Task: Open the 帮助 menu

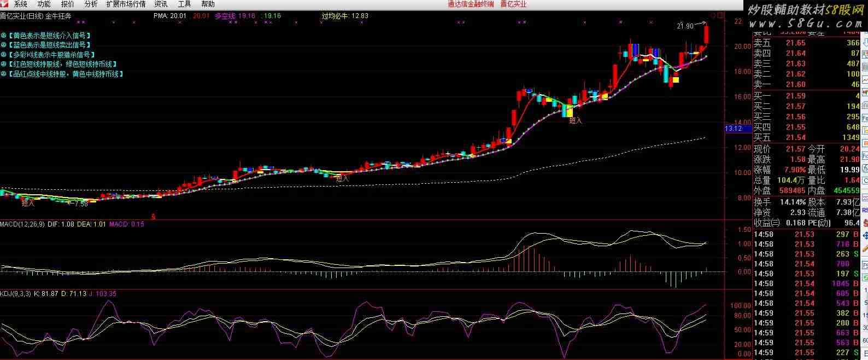Action: (x=208, y=4)
